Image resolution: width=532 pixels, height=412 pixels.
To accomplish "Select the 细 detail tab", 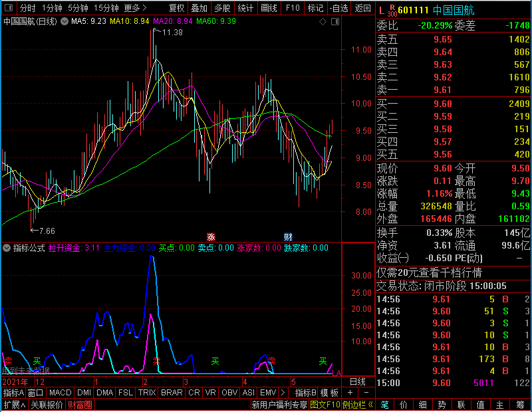I will (423, 405).
